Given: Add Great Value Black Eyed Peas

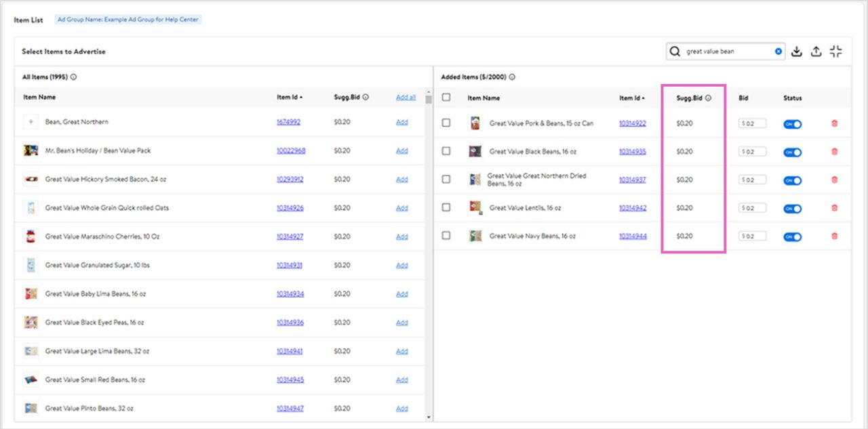Looking at the screenshot, I should coord(402,323).
